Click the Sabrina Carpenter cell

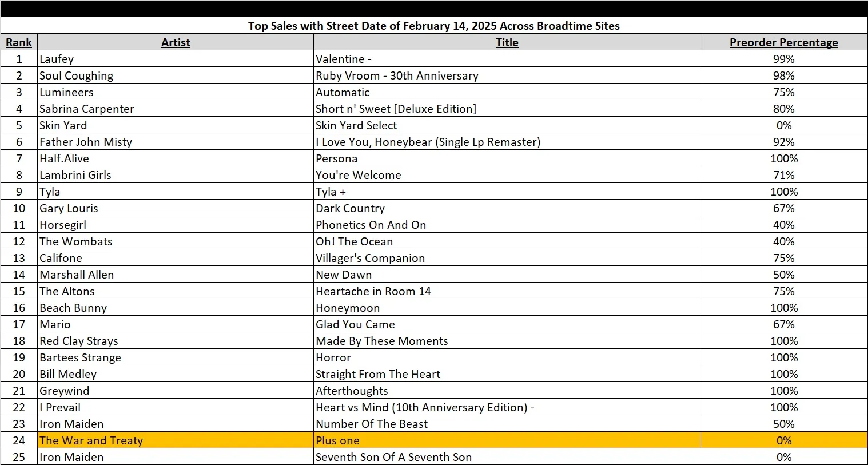[176, 109]
